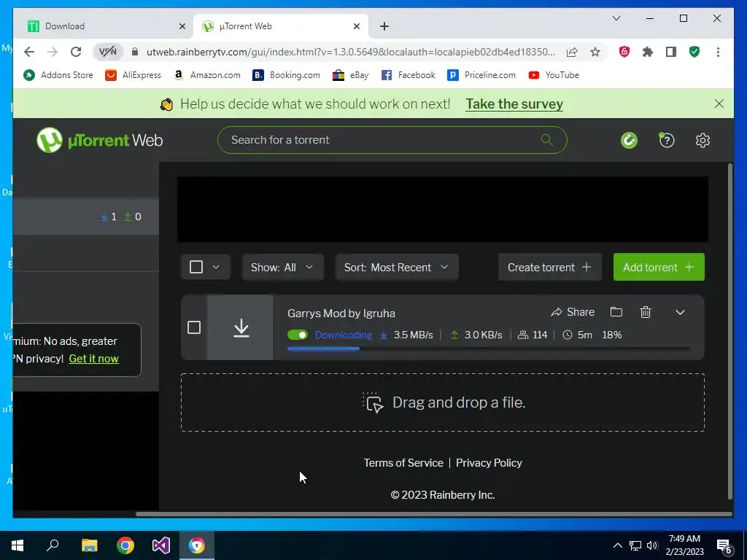Close the µTorrent Web tab
747x560 pixels.
tap(356, 27)
